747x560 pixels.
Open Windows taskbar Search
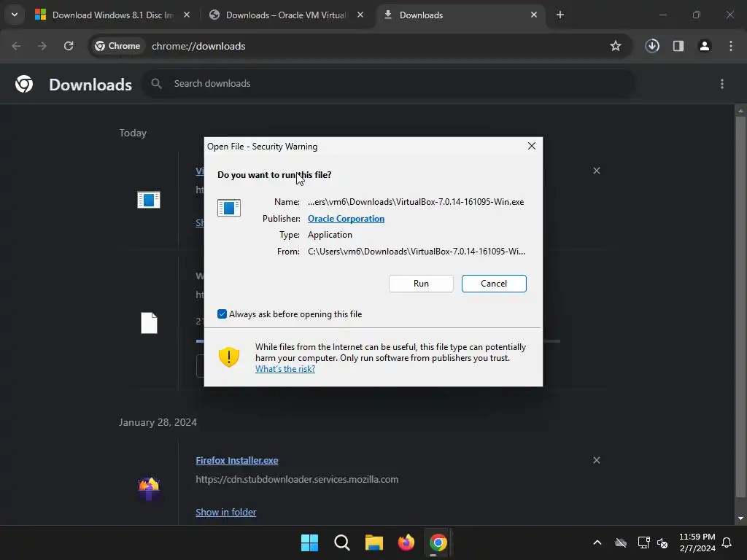point(341,542)
